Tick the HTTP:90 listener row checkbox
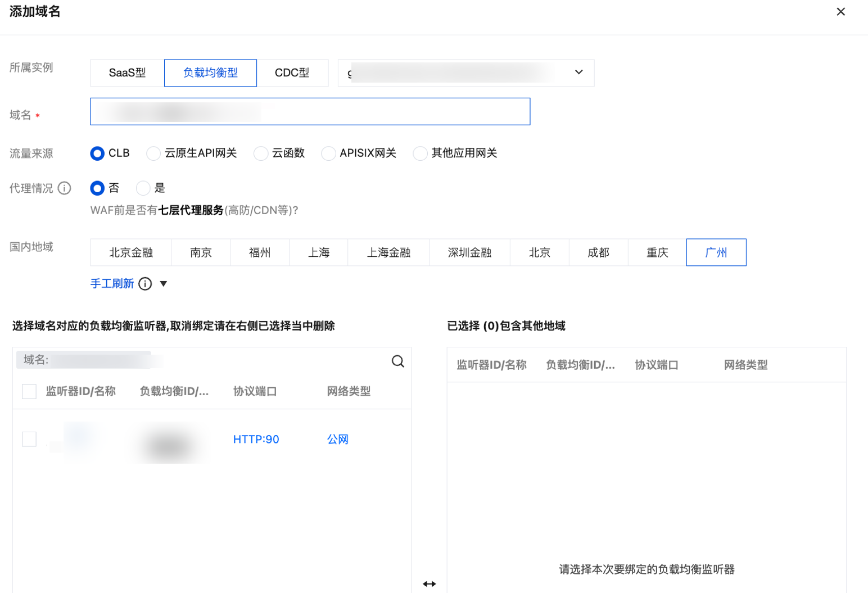The image size is (868, 593). point(29,439)
